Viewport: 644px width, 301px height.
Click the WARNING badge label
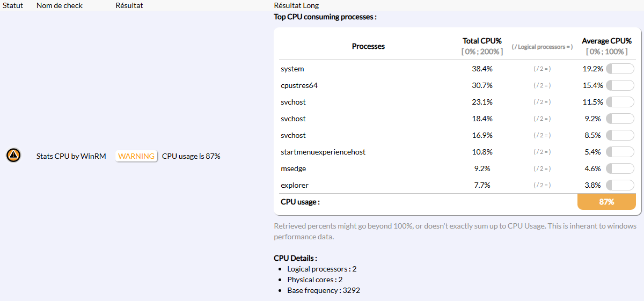coord(136,156)
